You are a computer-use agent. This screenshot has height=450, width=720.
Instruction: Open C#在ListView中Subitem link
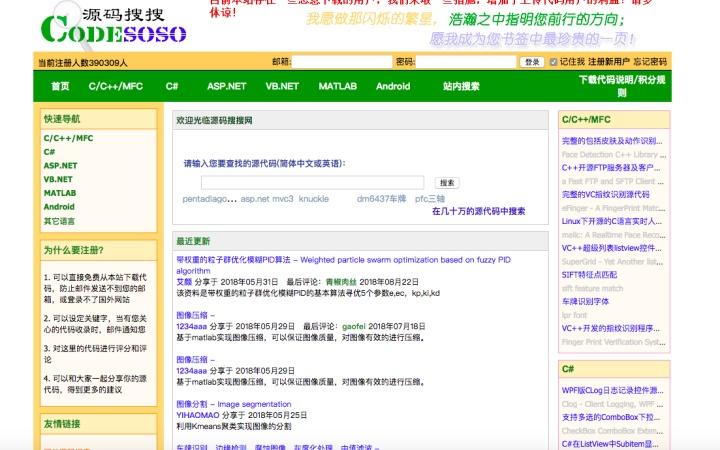click(x=610, y=444)
